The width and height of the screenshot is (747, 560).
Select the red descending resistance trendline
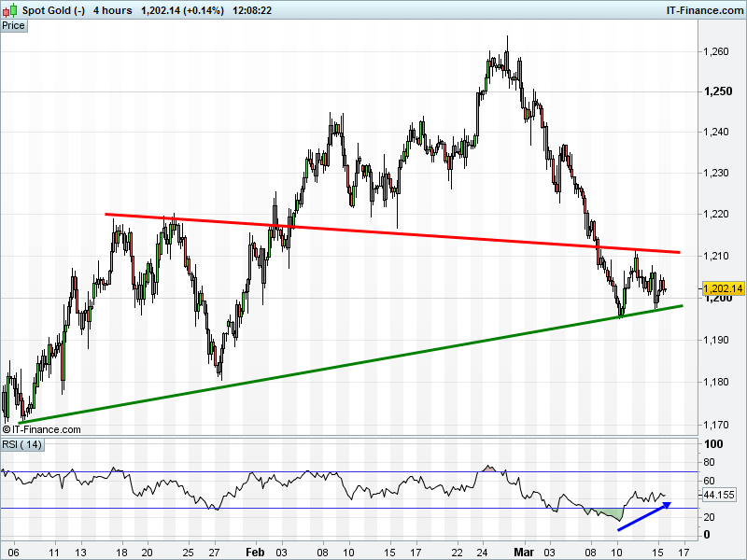pyautogui.click(x=392, y=232)
